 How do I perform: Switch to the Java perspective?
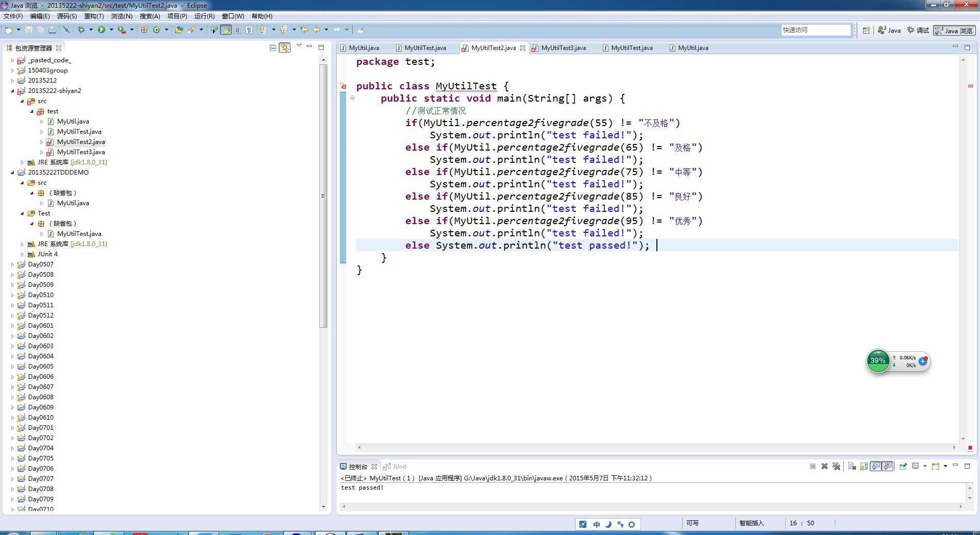point(889,31)
